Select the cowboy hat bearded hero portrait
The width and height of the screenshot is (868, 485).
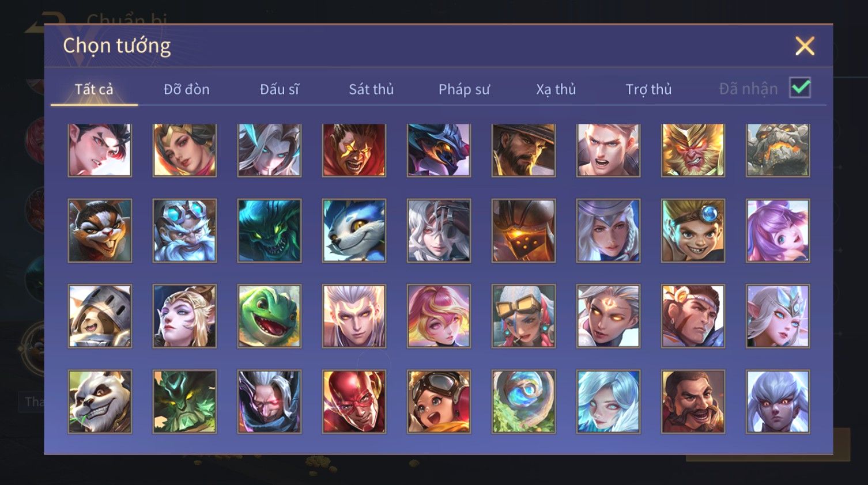(x=523, y=150)
